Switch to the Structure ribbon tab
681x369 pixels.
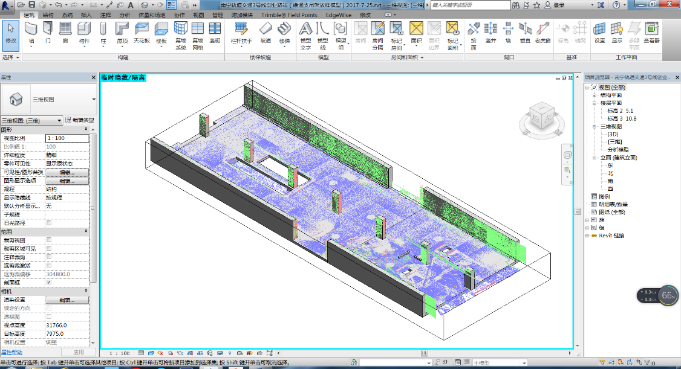coord(48,15)
